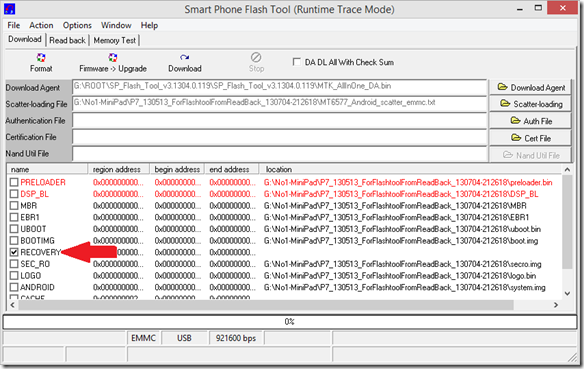Click the end address column header
584x369 pixels.
click(x=232, y=169)
